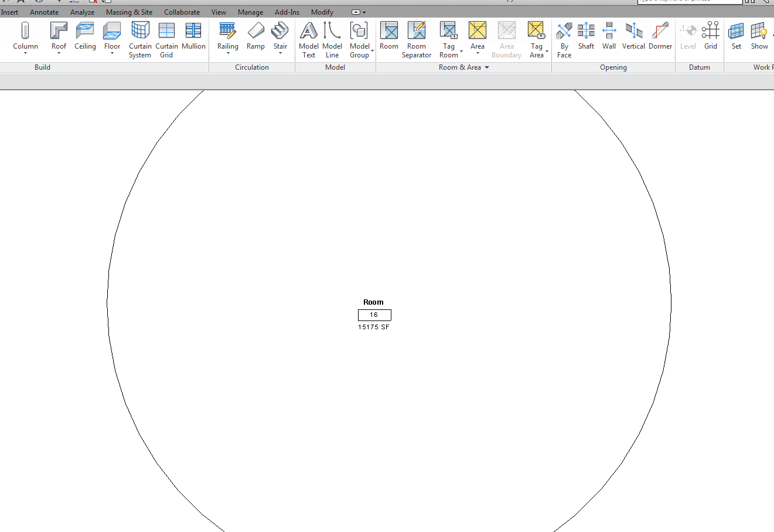Go to the Analyze tab
The height and width of the screenshot is (532, 774).
82,12
